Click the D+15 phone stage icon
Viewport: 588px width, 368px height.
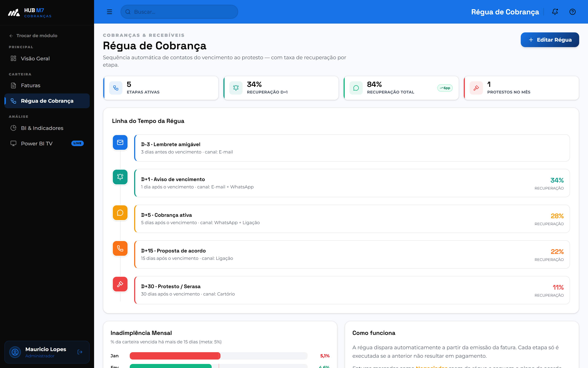click(x=120, y=248)
